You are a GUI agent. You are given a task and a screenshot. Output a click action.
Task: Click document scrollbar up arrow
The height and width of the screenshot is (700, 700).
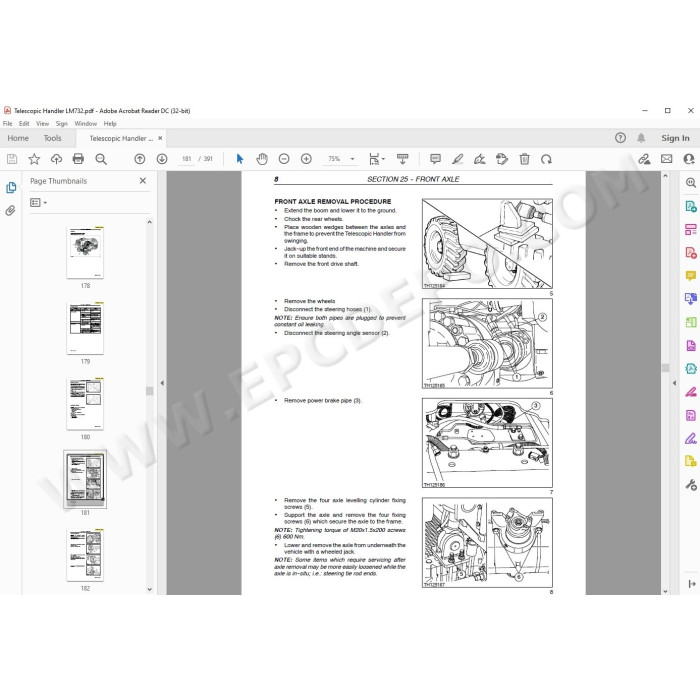click(665, 176)
